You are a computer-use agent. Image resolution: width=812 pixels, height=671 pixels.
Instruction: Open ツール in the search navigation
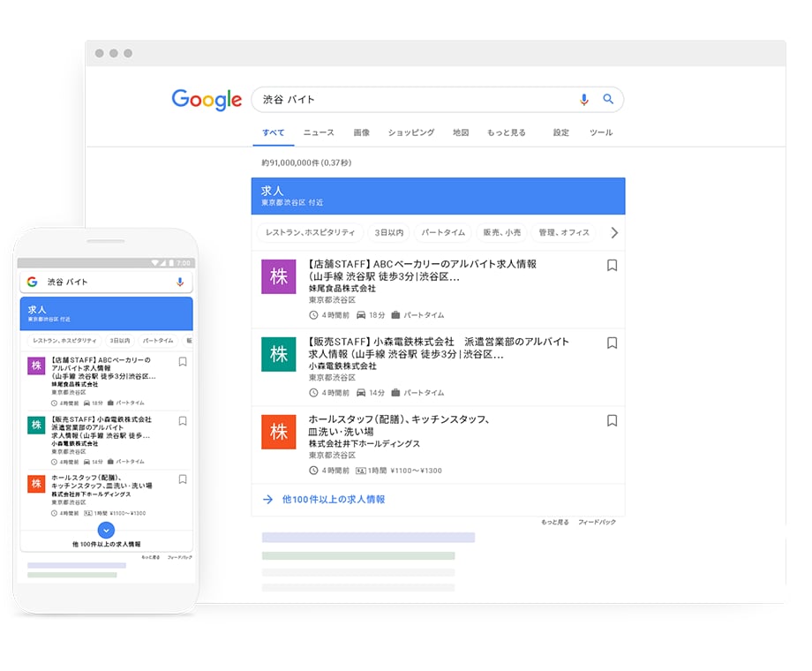click(601, 132)
